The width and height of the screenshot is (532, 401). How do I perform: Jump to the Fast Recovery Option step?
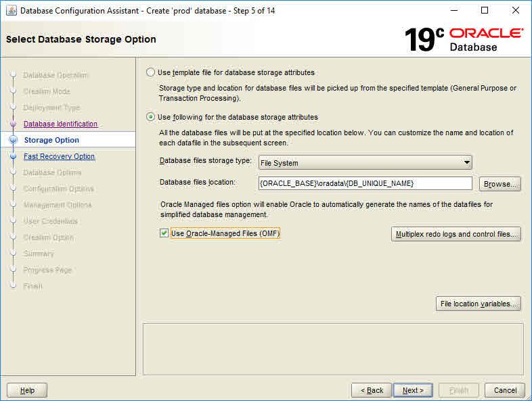59,156
